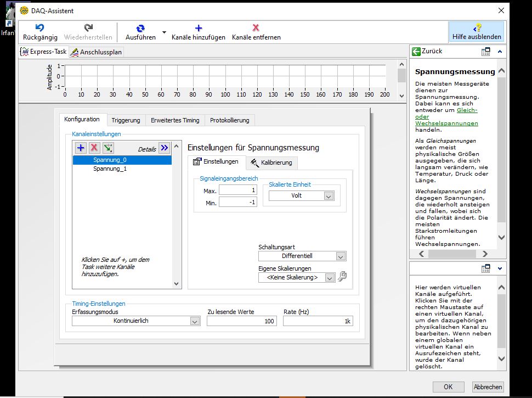
Task: Click the Min. input range field
Action: pos(238,202)
